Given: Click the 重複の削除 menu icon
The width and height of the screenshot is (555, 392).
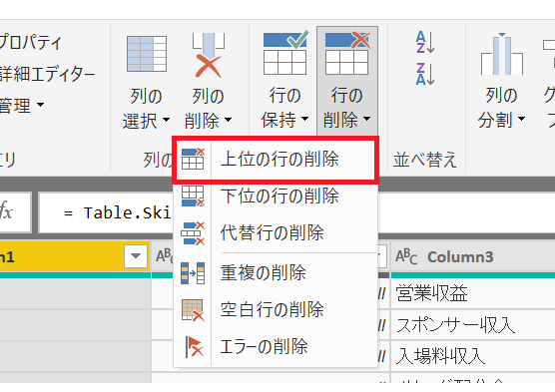Looking at the screenshot, I should (x=193, y=272).
